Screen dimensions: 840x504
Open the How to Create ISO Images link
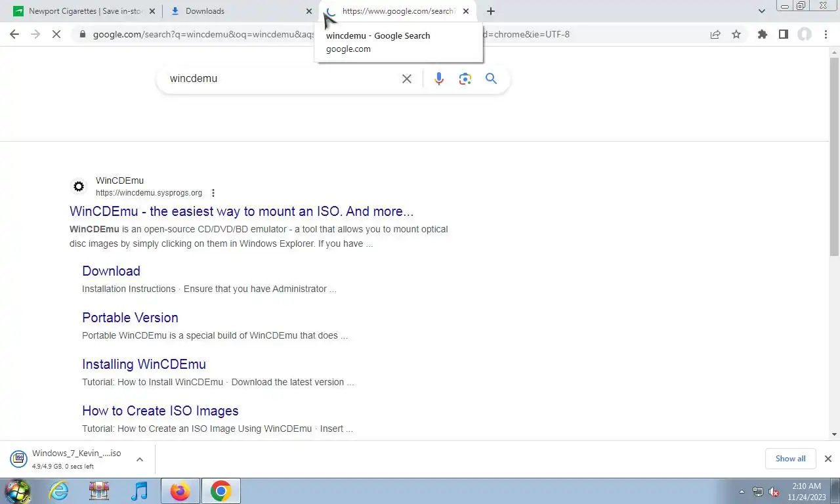click(x=160, y=411)
